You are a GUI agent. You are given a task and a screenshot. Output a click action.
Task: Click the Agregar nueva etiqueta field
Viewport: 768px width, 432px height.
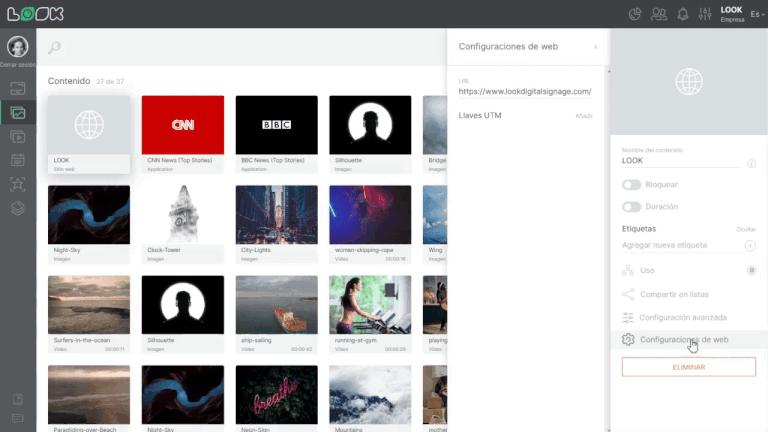click(x=681, y=245)
